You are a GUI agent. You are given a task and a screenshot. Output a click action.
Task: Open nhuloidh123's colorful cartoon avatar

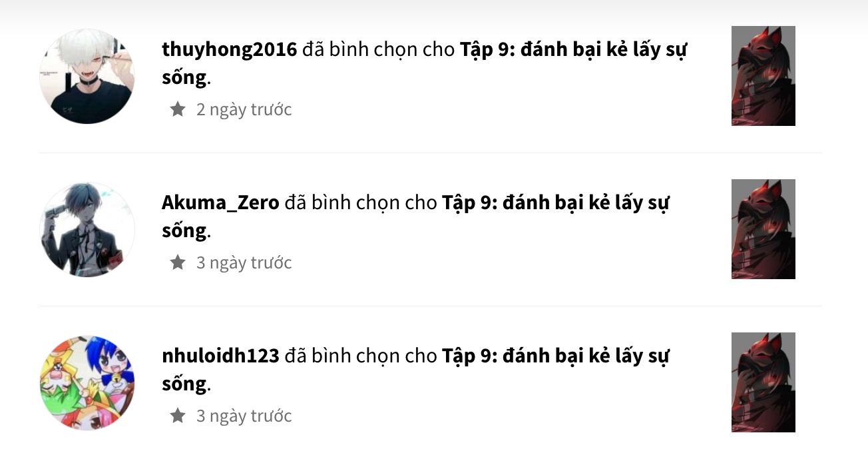tap(87, 383)
